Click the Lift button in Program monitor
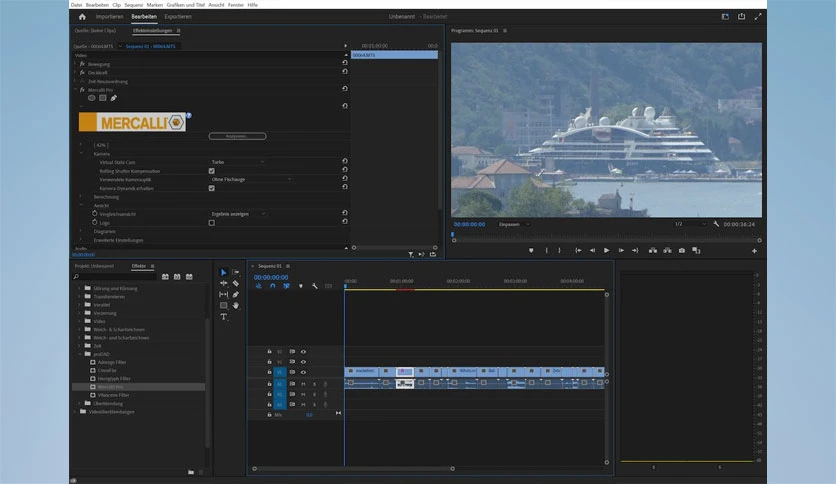Image resolution: width=836 pixels, height=484 pixels. [653, 251]
